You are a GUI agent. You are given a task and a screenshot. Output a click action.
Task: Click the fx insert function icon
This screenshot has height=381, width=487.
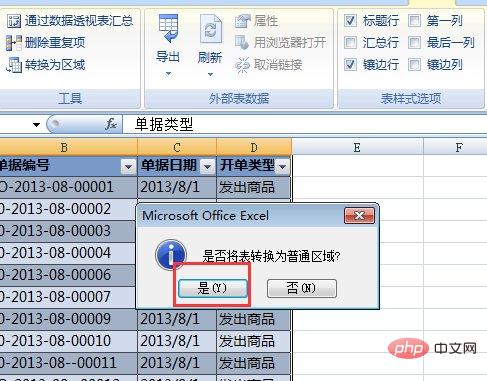(111, 124)
